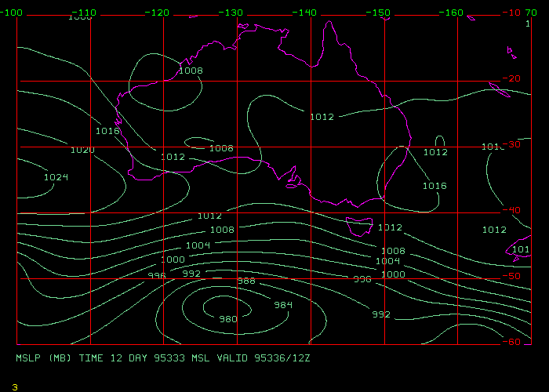Click the yellow 3 at bottom left
The width and height of the screenshot is (549, 392).
pyautogui.click(x=14, y=387)
